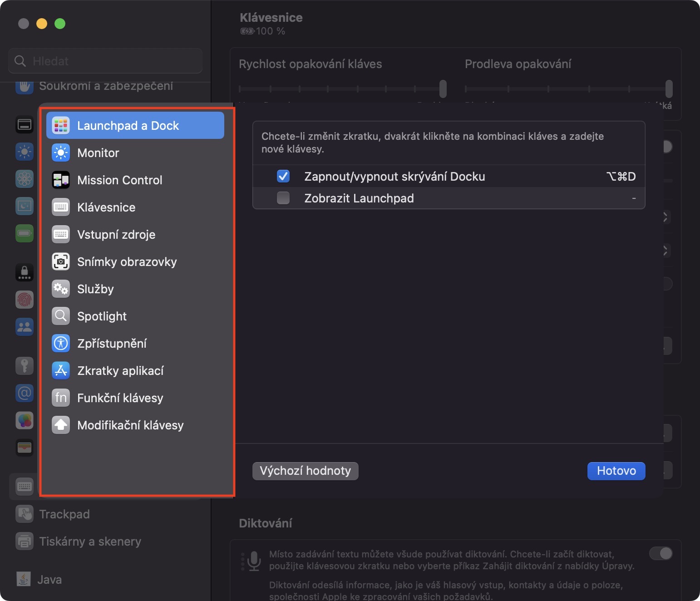The height and width of the screenshot is (601, 700).
Task: Confirm with the Hotovo button
Action: pyautogui.click(x=616, y=471)
